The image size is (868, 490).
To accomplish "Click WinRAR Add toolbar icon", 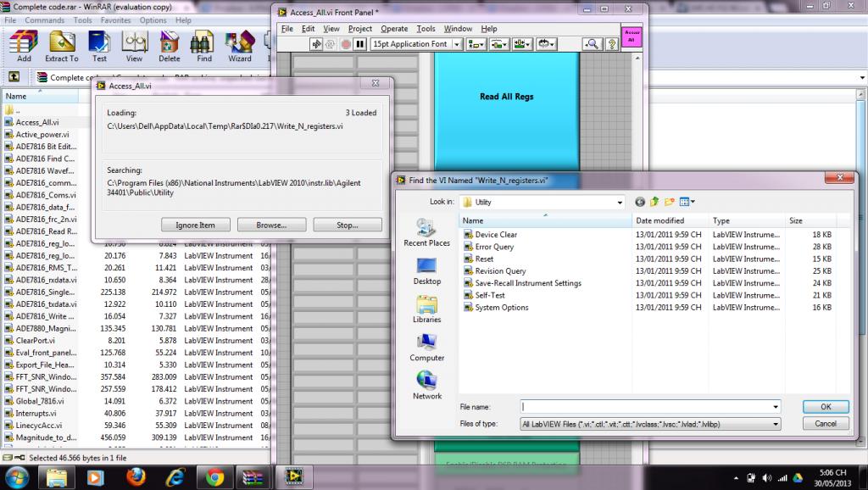I will pyautogui.click(x=23, y=47).
